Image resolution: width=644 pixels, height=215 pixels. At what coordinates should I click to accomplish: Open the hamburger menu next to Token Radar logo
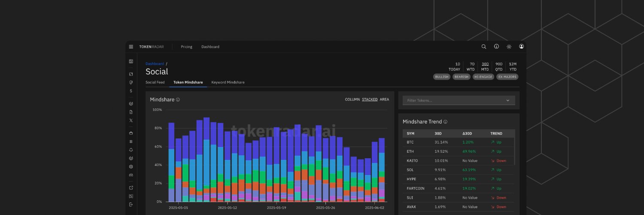point(131,47)
